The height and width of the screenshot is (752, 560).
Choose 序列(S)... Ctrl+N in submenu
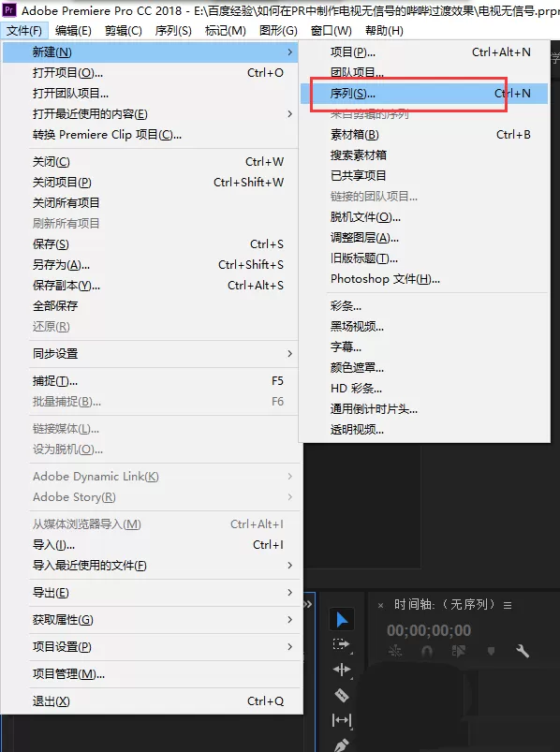click(x=424, y=93)
